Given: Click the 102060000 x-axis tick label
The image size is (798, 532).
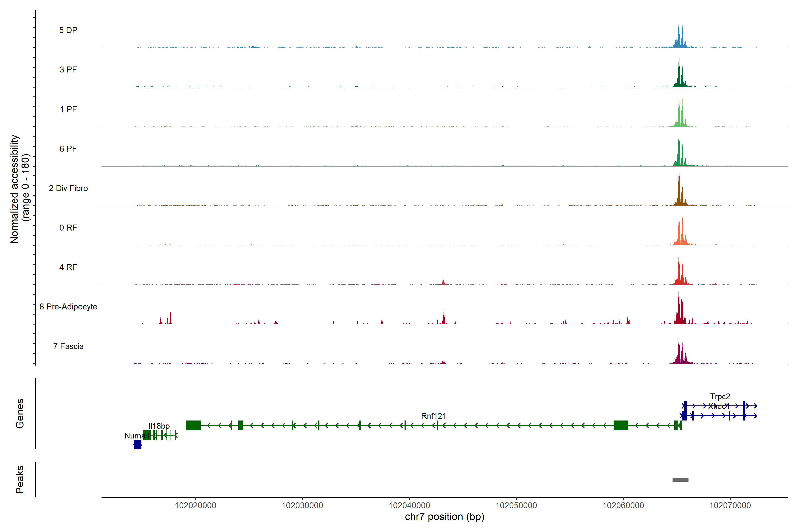Looking at the screenshot, I should pos(623,505).
